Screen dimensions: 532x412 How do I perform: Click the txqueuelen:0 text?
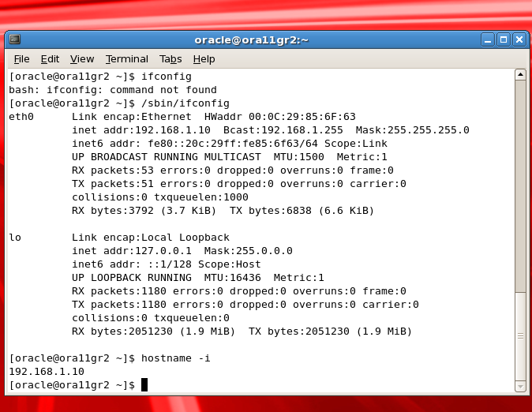192,318
